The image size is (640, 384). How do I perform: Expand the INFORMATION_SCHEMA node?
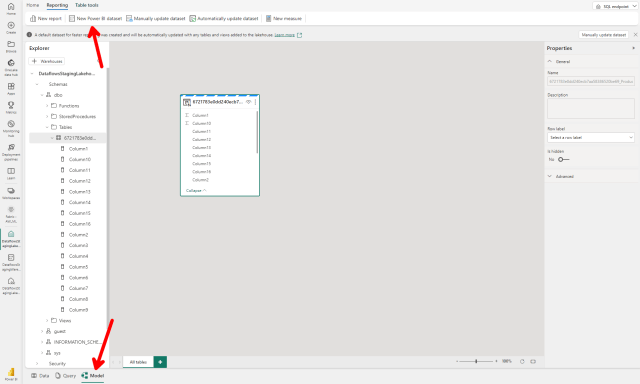(x=42, y=342)
